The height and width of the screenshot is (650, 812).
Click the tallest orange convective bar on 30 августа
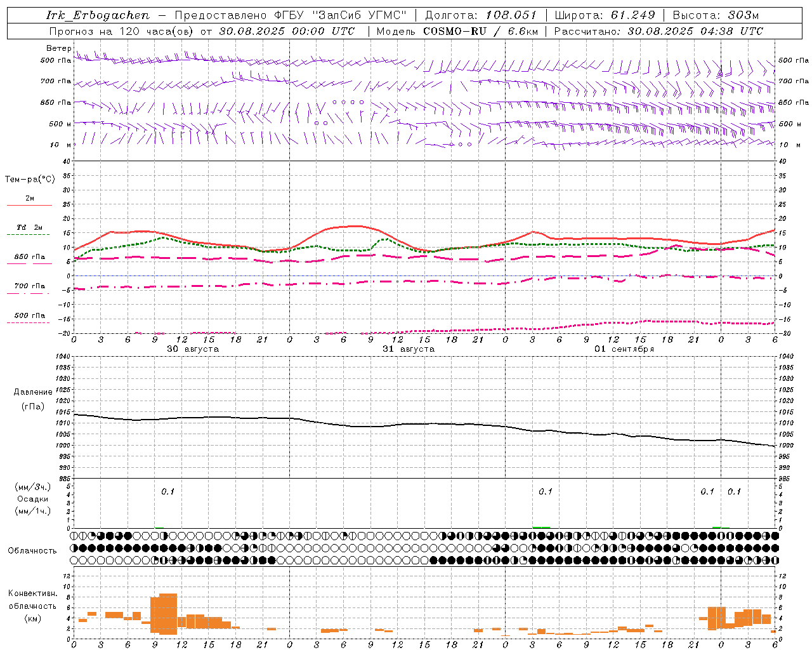168,614
